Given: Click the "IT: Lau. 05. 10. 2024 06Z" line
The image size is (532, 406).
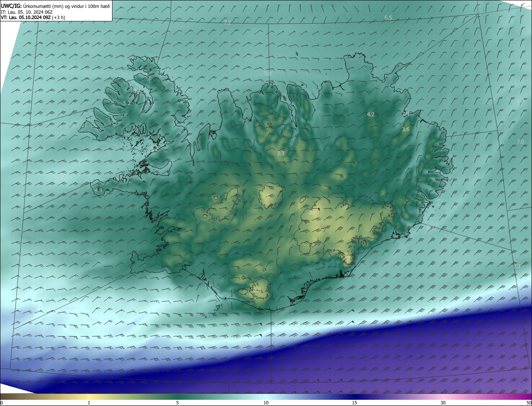Looking at the screenshot, I should [27, 12].
